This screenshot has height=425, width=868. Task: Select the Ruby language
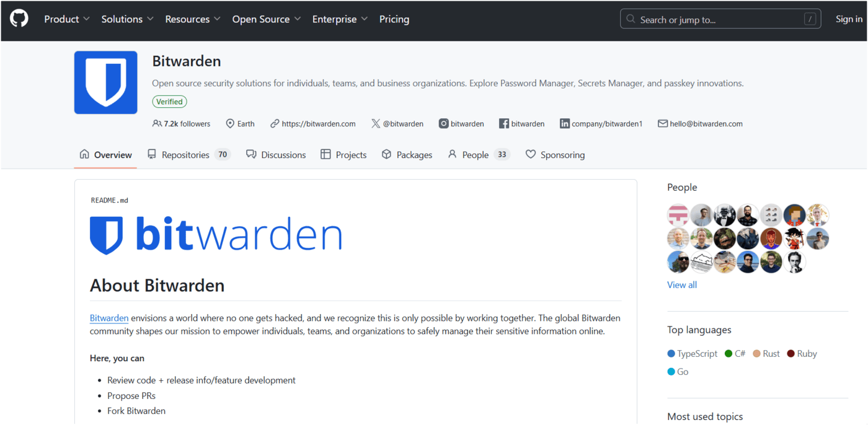[x=802, y=354]
